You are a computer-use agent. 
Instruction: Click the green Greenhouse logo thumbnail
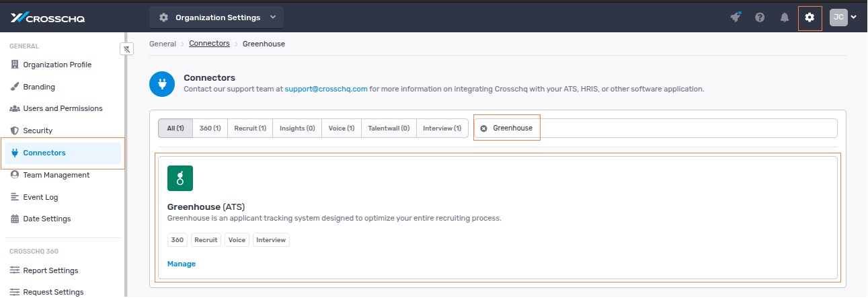coord(180,178)
